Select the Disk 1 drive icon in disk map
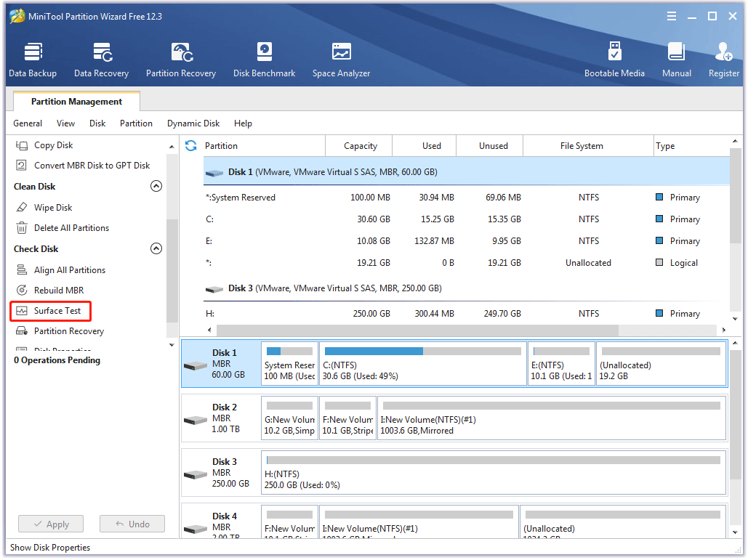The width and height of the screenshot is (748, 560). (x=195, y=365)
